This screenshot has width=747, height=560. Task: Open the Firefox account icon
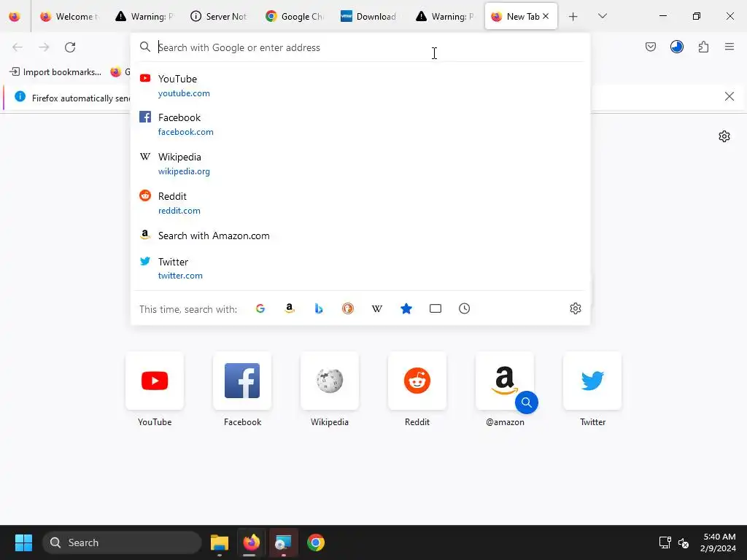click(x=676, y=47)
